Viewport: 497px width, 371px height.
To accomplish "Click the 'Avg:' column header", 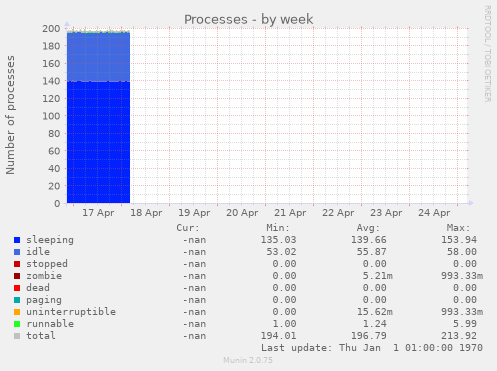I will point(368,228).
